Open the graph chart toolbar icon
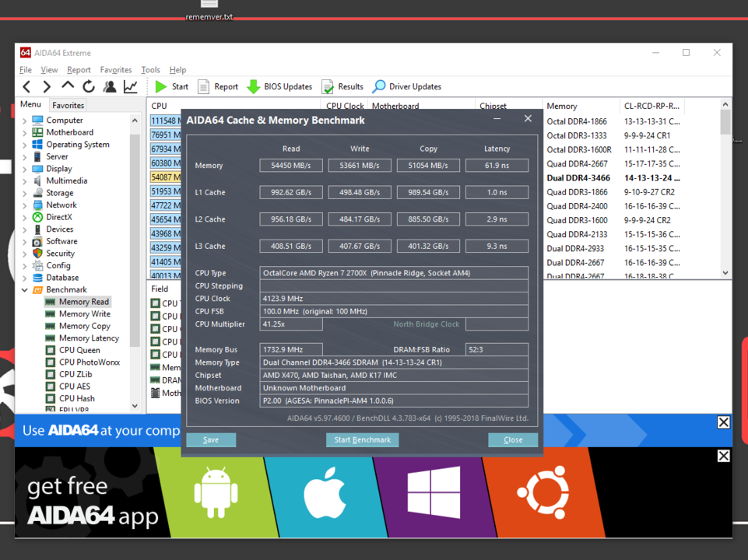Viewport: 748px width, 560px height. coord(131,87)
